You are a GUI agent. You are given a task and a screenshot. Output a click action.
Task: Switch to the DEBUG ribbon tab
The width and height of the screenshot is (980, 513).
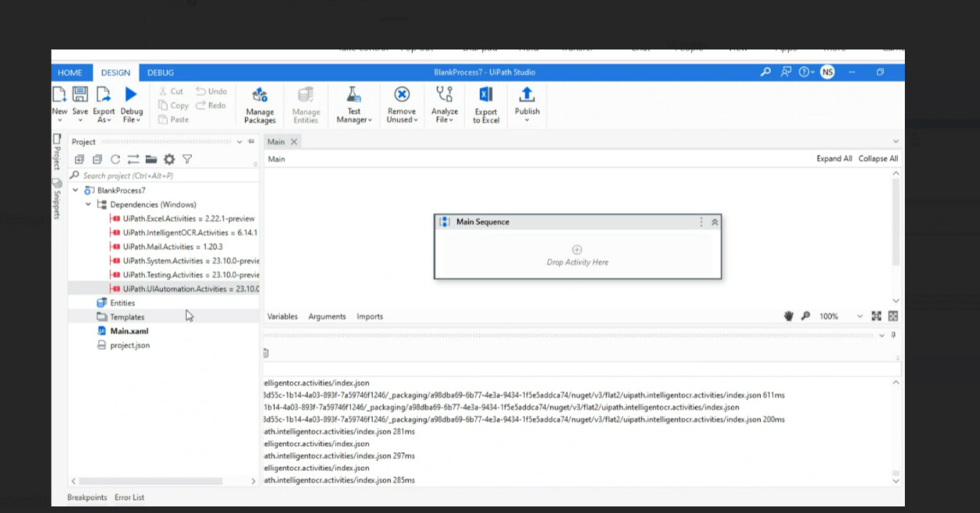pyautogui.click(x=160, y=72)
